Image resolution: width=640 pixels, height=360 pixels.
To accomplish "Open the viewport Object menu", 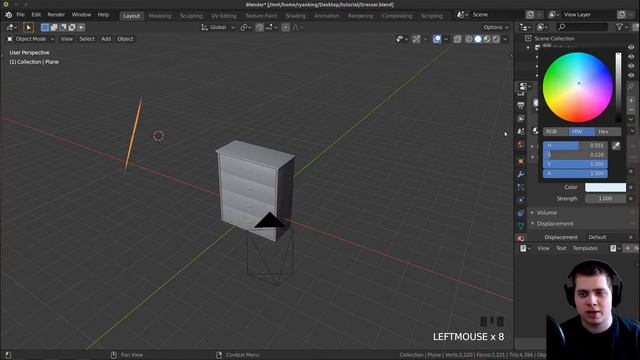I will click(x=125, y=39).
